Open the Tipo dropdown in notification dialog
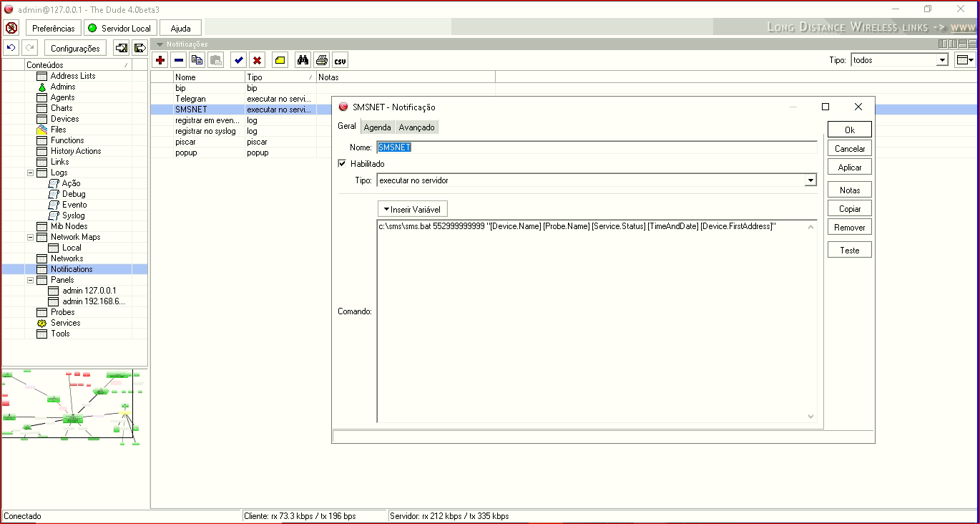 pyautogui.click(x=810, y=180)
